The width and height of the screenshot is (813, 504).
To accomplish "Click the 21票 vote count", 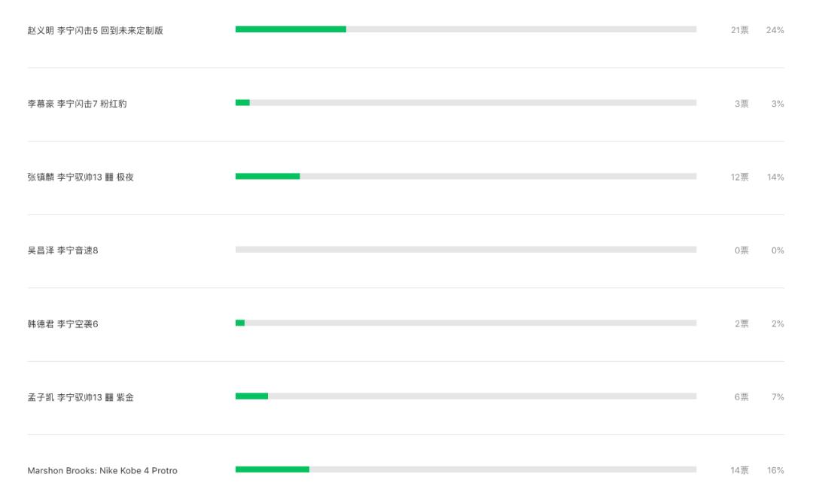I will tap(739, 30).
